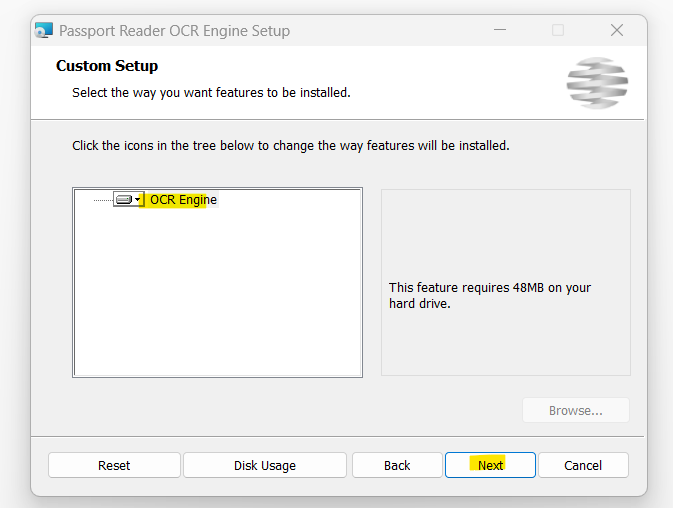Click the hard drive icon beside OCR Engine
Viewport: 673px width, 508px height.
click(124, 200)
